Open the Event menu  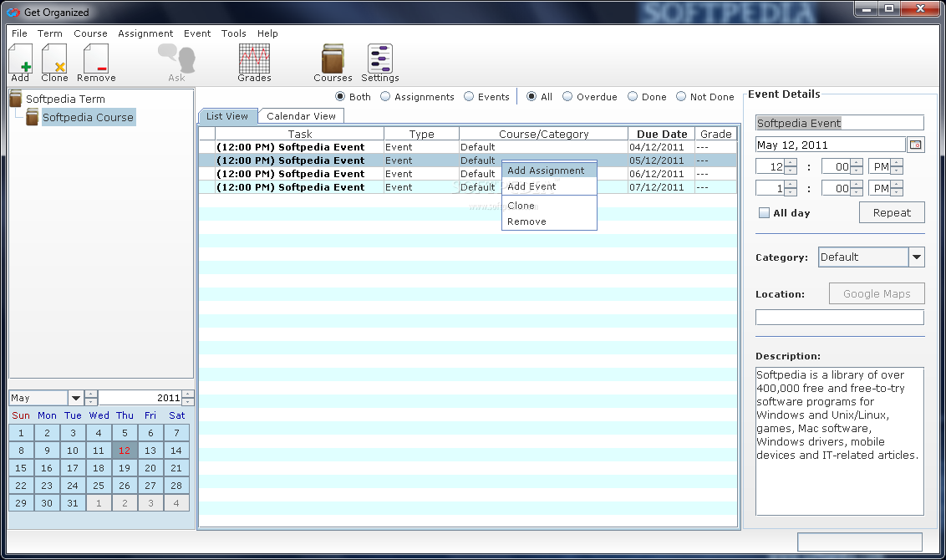pos(197,33)
